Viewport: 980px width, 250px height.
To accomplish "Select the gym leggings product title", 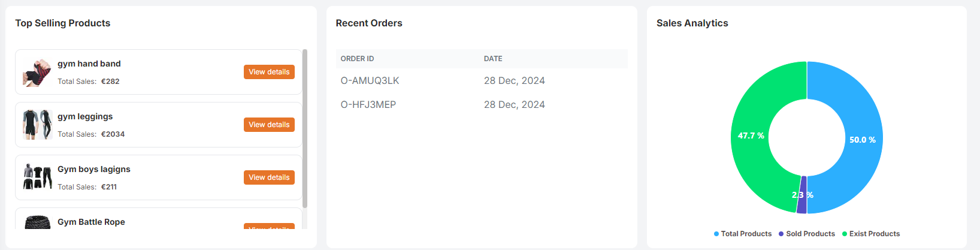I will [x=85, y=116].
